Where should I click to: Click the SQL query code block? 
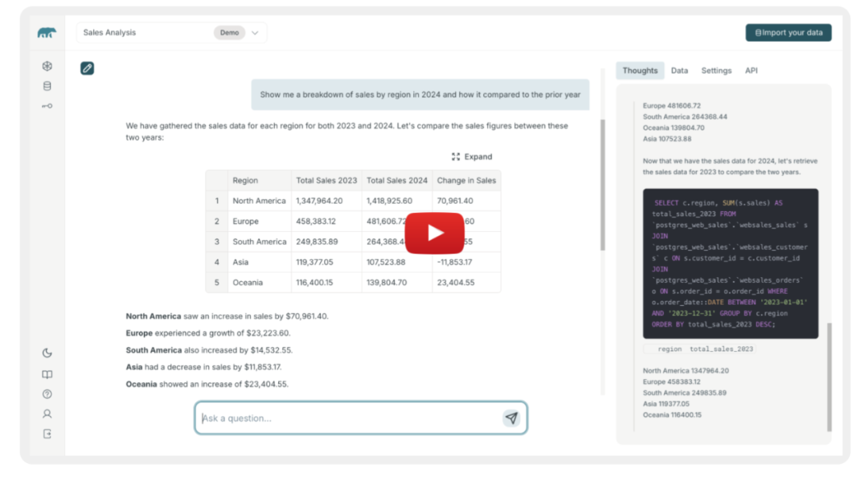pyautogui.click(x=730, y=263)
